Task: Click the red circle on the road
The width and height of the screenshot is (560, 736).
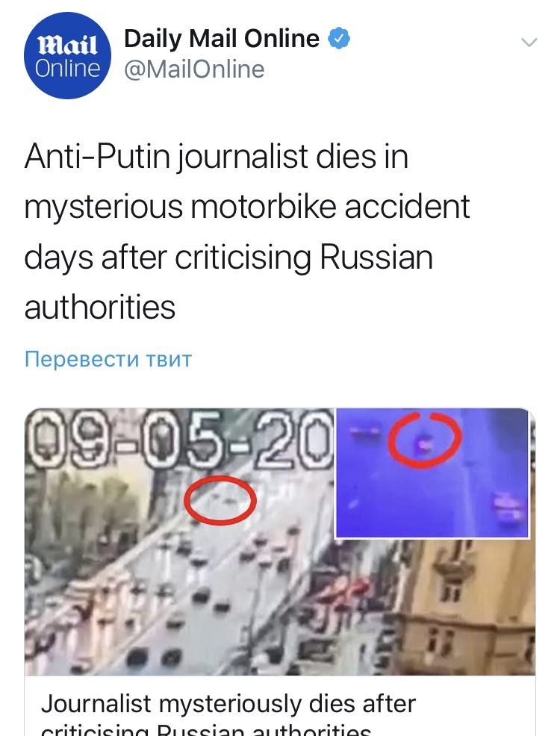Action: click(x=220, y=499)
